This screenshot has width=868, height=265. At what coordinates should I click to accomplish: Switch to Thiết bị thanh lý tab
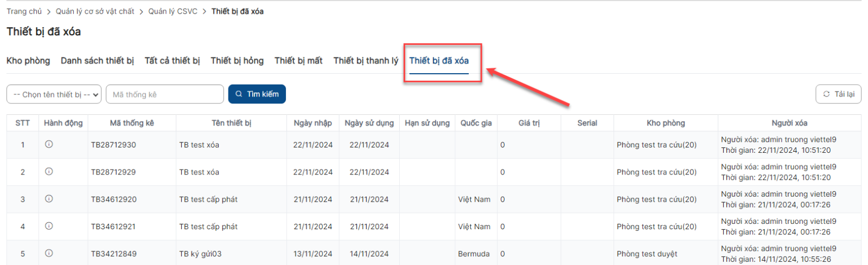click(366, 61)
